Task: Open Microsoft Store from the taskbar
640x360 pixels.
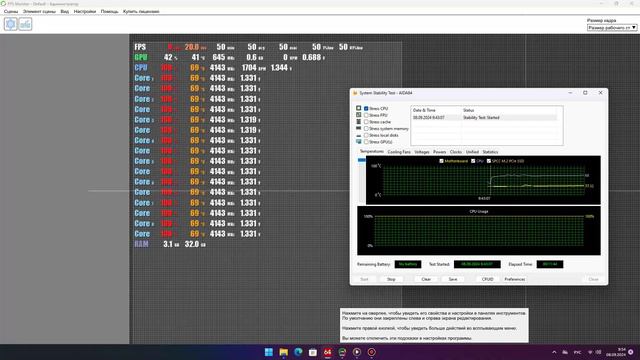Action: point(313,352)
